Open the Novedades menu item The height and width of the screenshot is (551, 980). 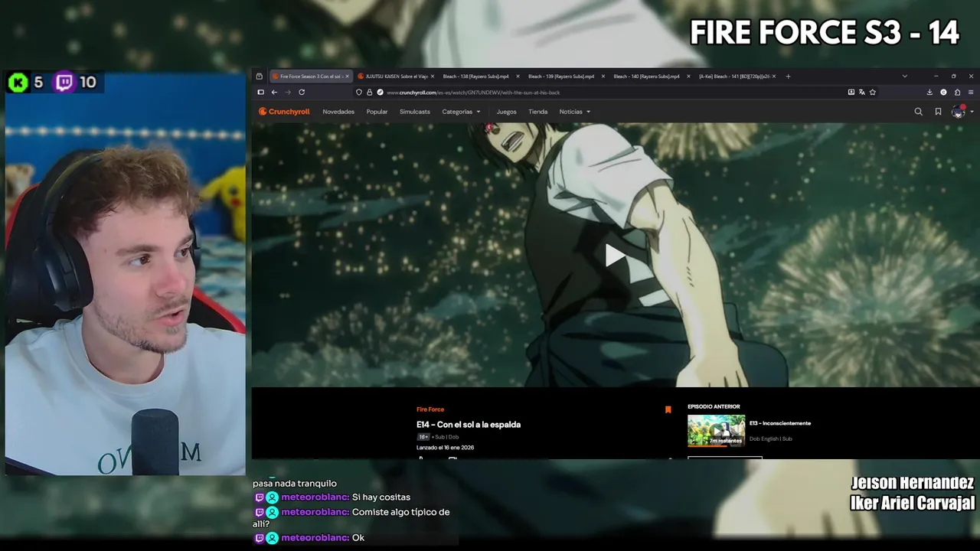point(338,112)
